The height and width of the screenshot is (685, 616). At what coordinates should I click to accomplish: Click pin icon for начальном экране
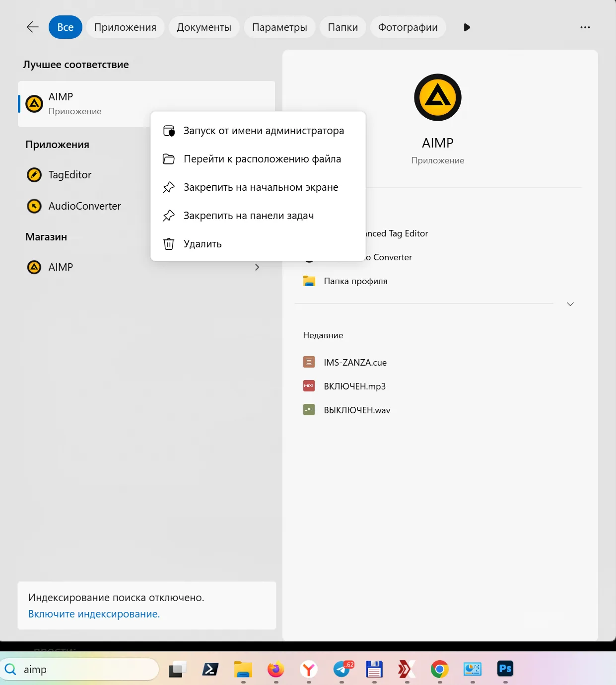click(169, 187)
